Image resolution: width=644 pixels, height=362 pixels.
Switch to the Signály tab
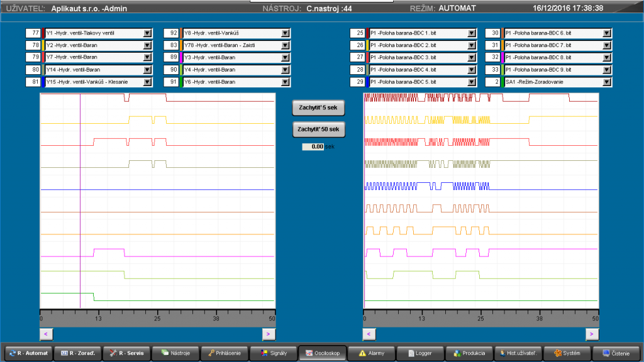(274, 353)
